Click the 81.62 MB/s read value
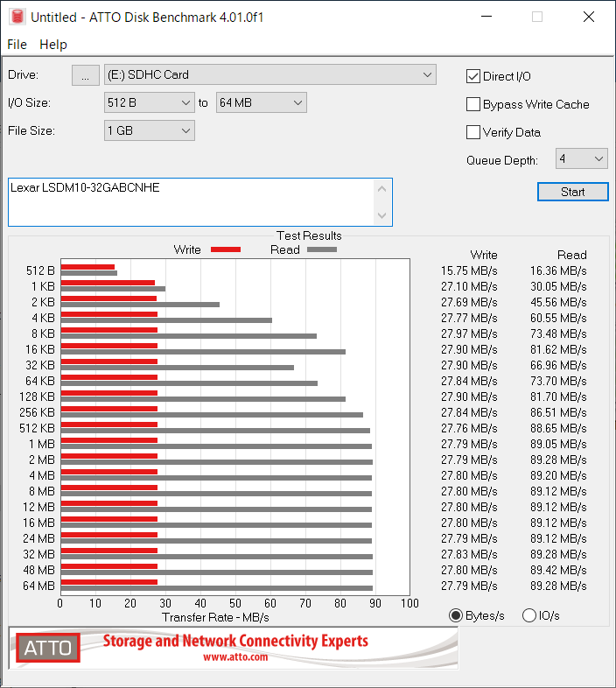The image size is (616, 688). click(x=558, y=350)
